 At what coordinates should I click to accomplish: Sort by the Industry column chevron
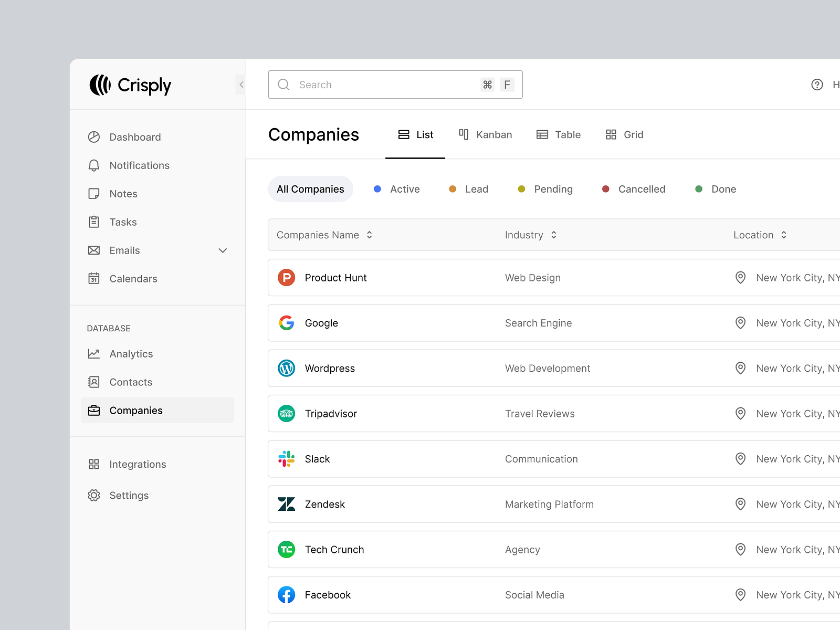pos(553,235)
